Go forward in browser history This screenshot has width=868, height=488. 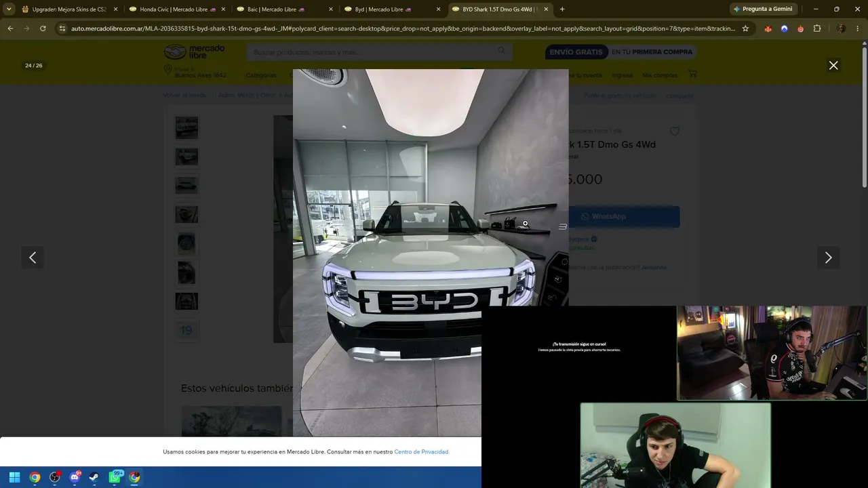[x=26, y=28]
